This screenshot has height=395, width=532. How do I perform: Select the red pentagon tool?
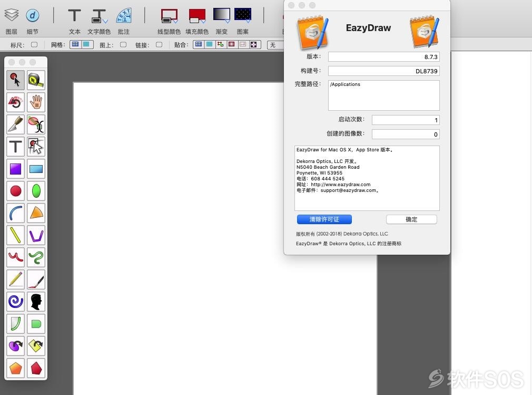pyautogui.click(x=36, y=368)
